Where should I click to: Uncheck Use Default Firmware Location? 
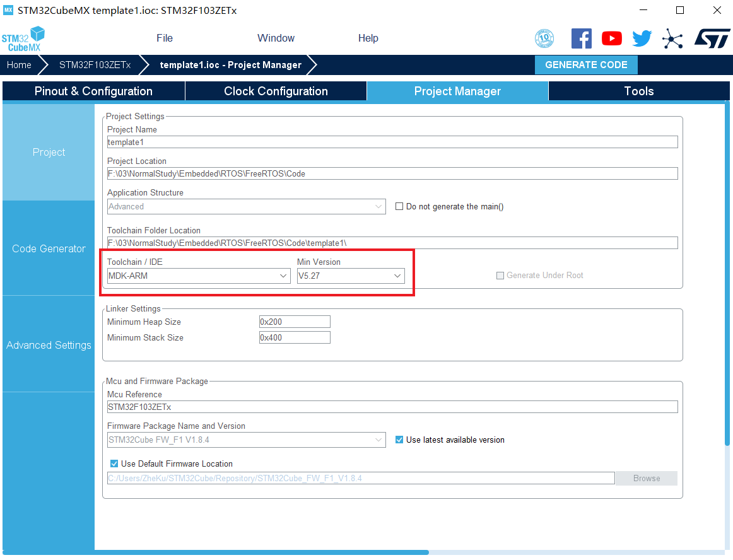(114, 464)
